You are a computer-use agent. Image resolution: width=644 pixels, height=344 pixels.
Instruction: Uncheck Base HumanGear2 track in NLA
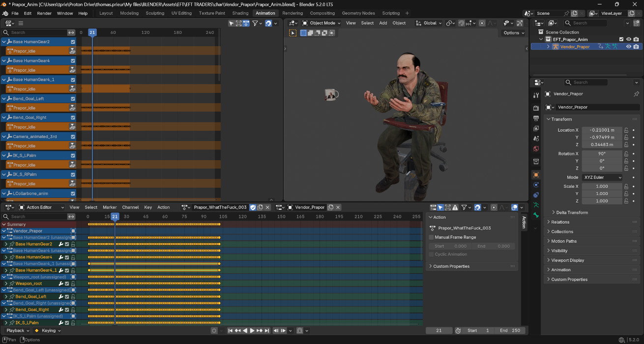(x=73, y=42)
